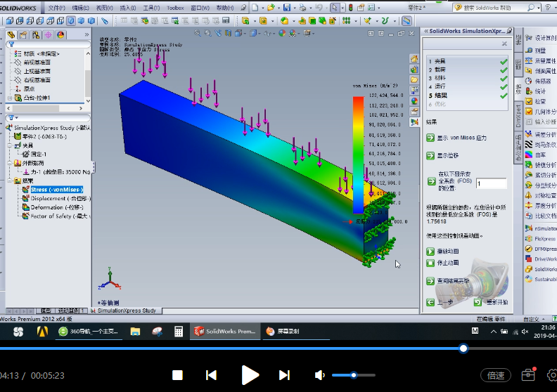The height and width of the screenshot is (392, 557).
Task: Click the Home icon on task pane strip
Action: point(414,58)
